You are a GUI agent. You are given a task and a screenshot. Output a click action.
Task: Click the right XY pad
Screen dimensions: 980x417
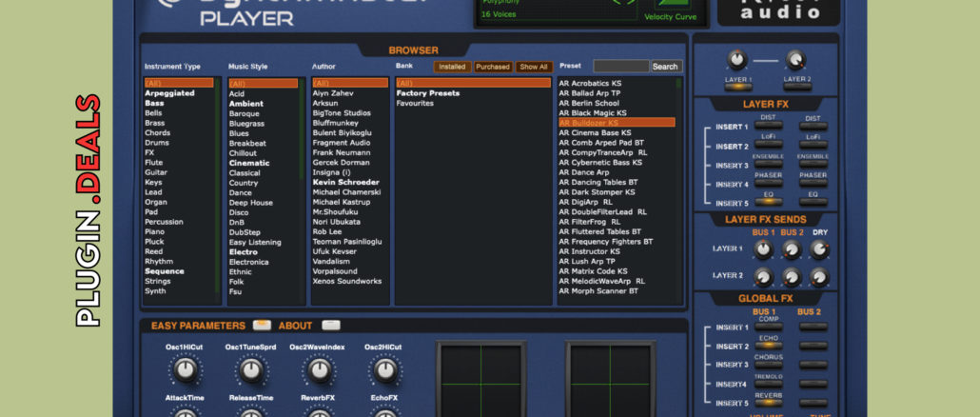click(x=611, y=379)
